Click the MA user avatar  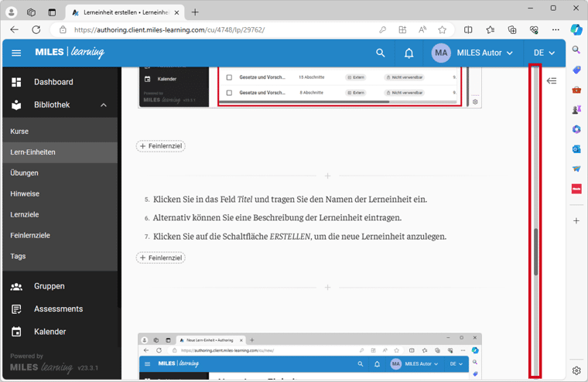point(441,53)
